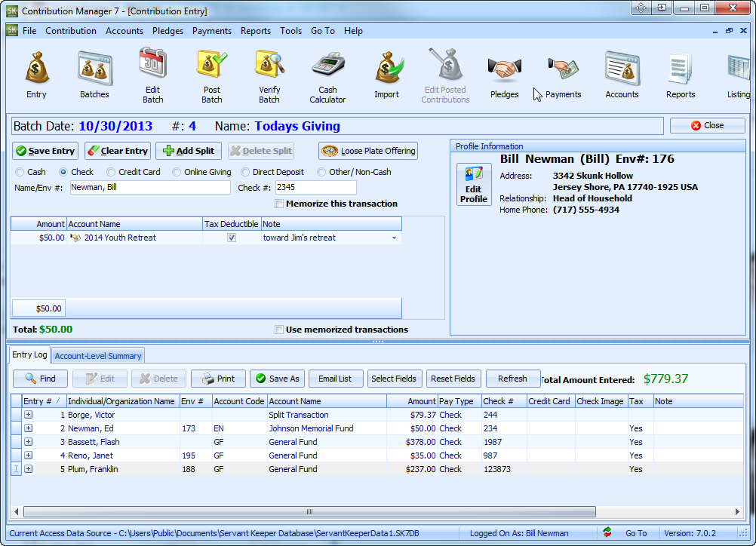This screenshot has width=756, height=546.
Task: Open the Note dropdown for toward Jim's retreat
Action: [x=394, y=238]
